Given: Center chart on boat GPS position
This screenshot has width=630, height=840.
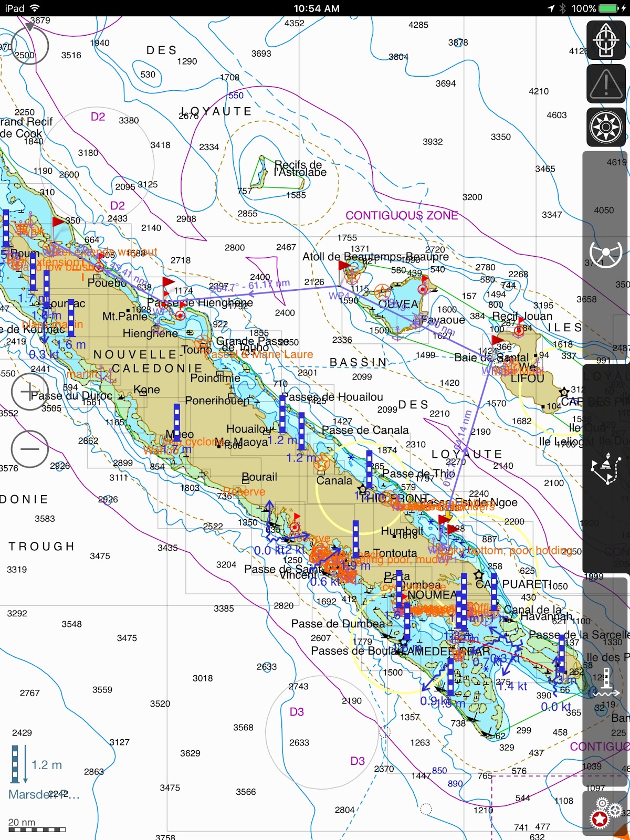Looking at the screenshot, I should tap(605, 40).
